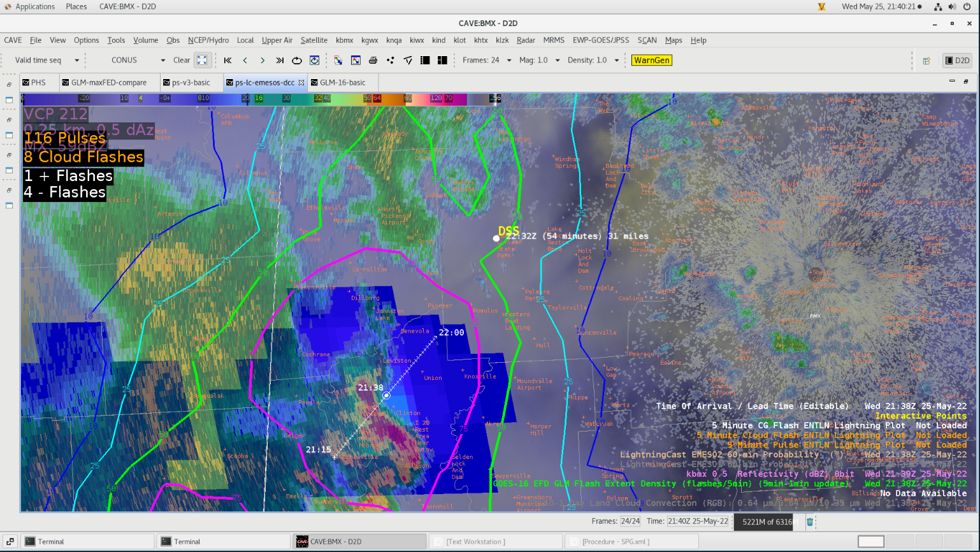This screenshot has height=552, width=980.
Task: Click the show-desktop icon in bottom taskbar
Action: click(10, 541)
